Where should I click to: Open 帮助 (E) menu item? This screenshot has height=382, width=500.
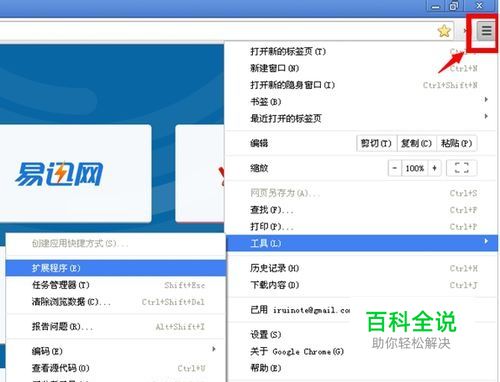(362, 368)
